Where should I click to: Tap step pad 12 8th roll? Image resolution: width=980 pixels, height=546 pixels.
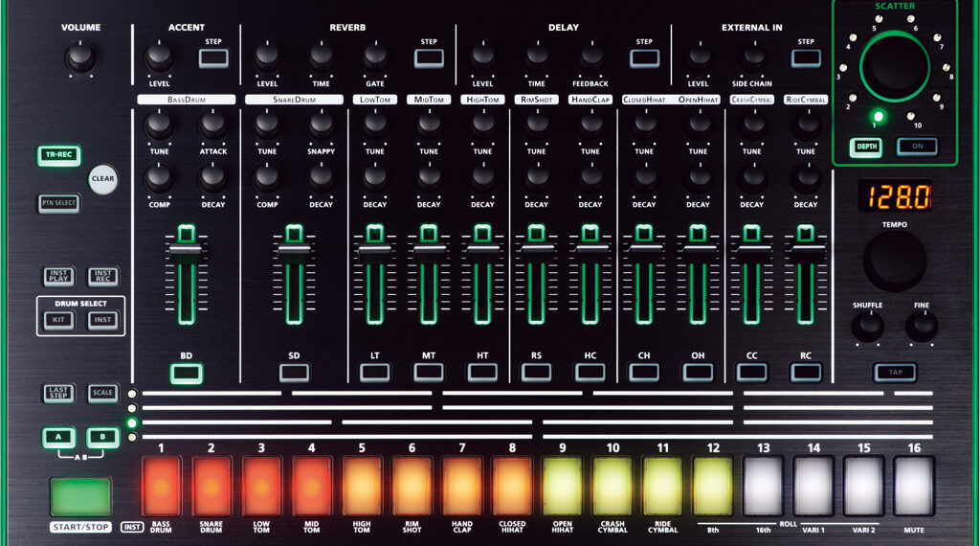[x=713, y=486]
